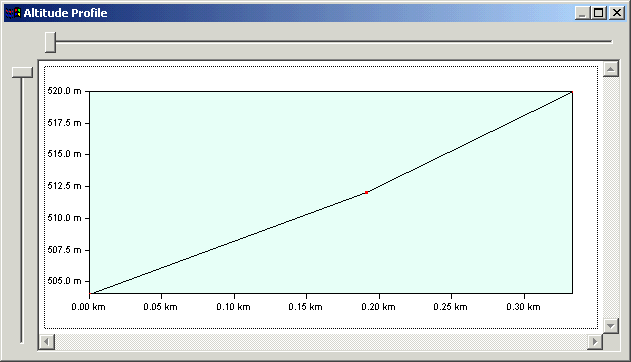
Task: Click the vertical scrollbar track
Action: [x=610, y=197]
